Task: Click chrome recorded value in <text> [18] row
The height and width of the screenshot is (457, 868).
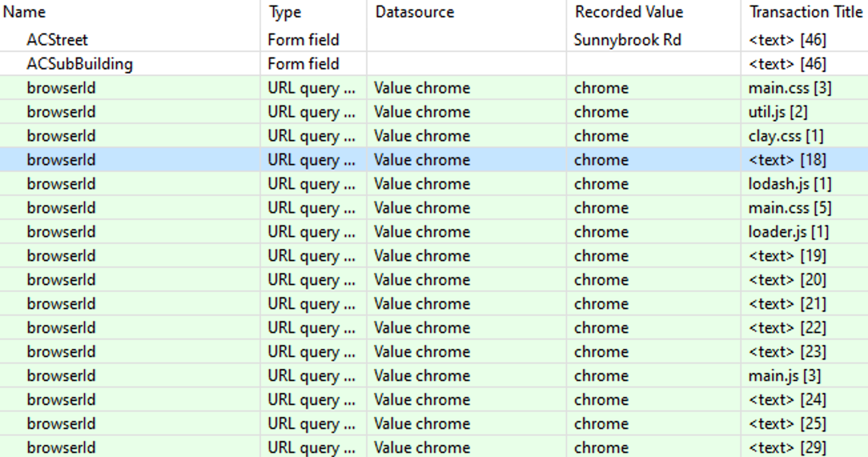Action: (x=601, y=160)
